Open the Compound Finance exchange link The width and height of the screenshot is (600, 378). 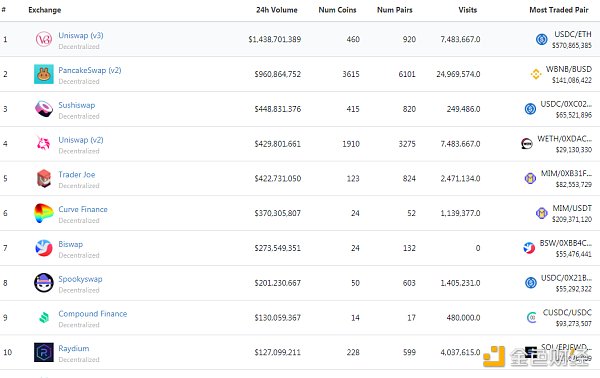(x=93, y=314)
